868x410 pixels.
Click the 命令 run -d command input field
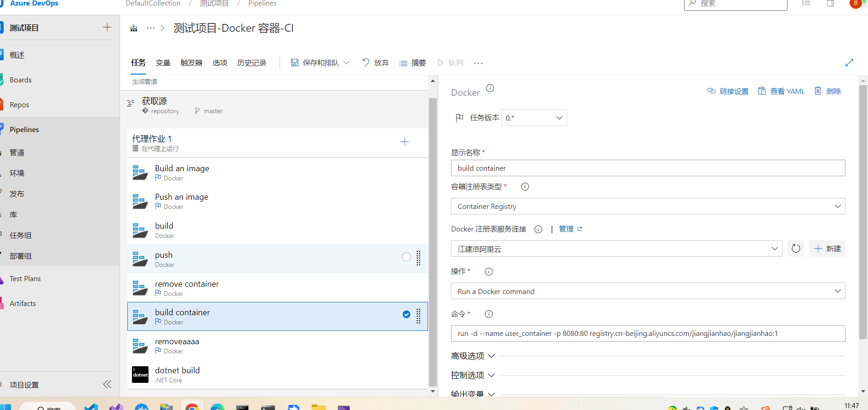click(x=648, y=334)
